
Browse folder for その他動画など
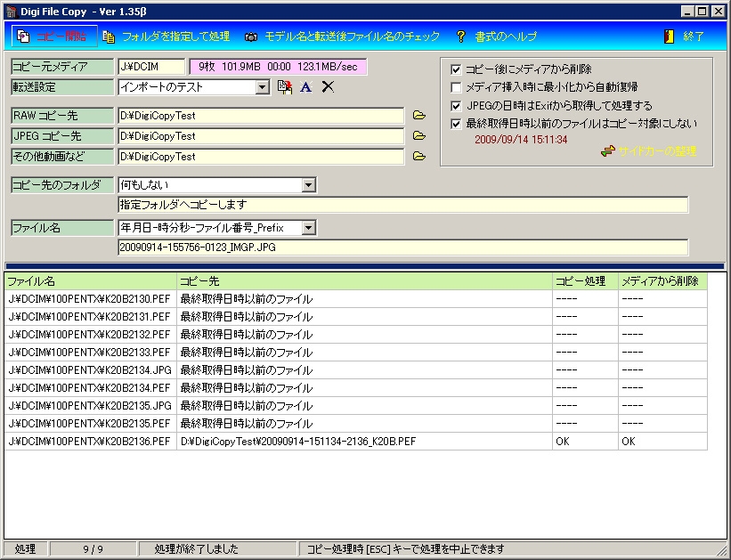click(x=419, y=156)
